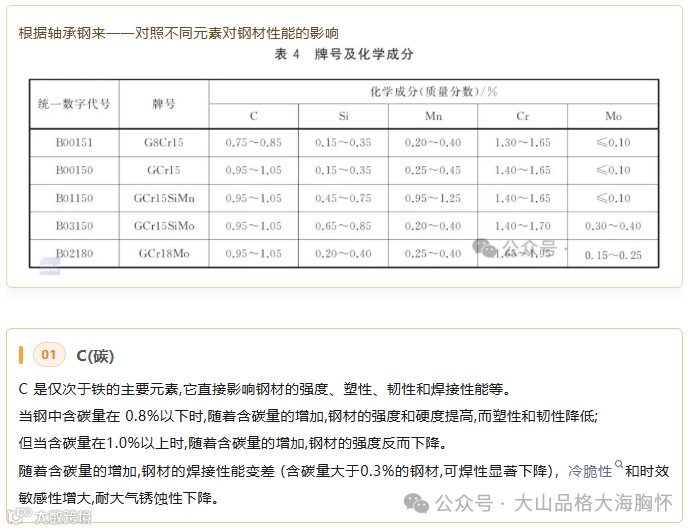Click the sentence starting 当钢中含碳量在 0.8%以下时
Image resolution: width=695 pixels, height=531 pixels.
[x=308, y=416]
